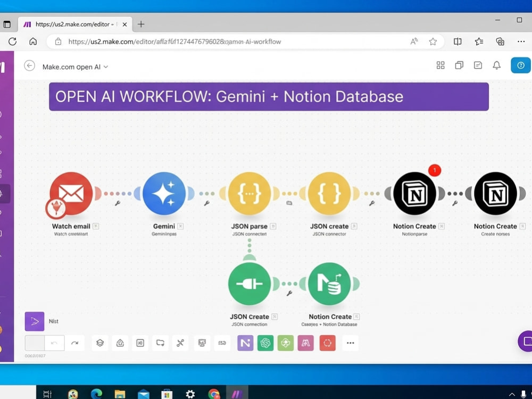The width and height of the screenshot is (532, 399).
Task: Open browser settings and more menu
Action: (x=521, y=41)
